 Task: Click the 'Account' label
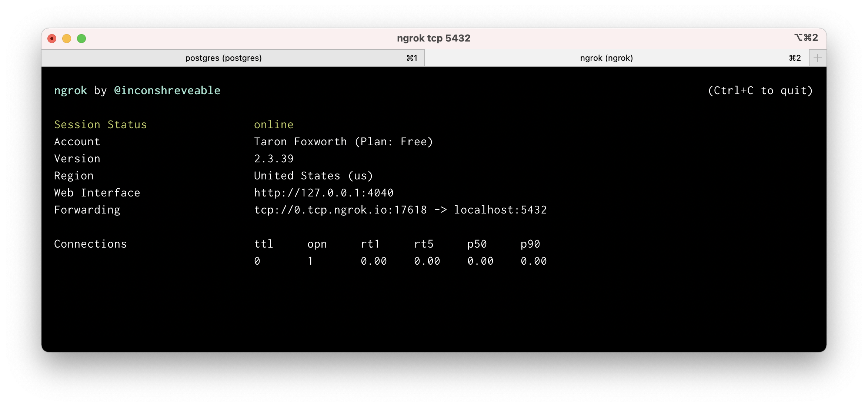[x=77, y=142]
